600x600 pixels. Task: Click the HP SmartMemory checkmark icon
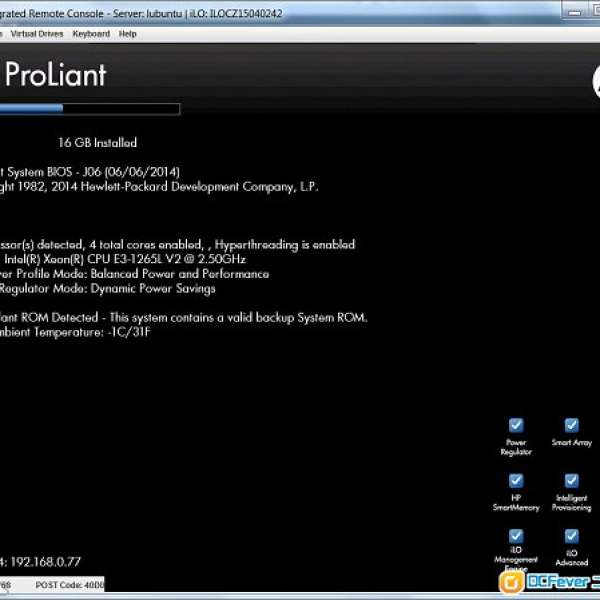click(516, 481)
